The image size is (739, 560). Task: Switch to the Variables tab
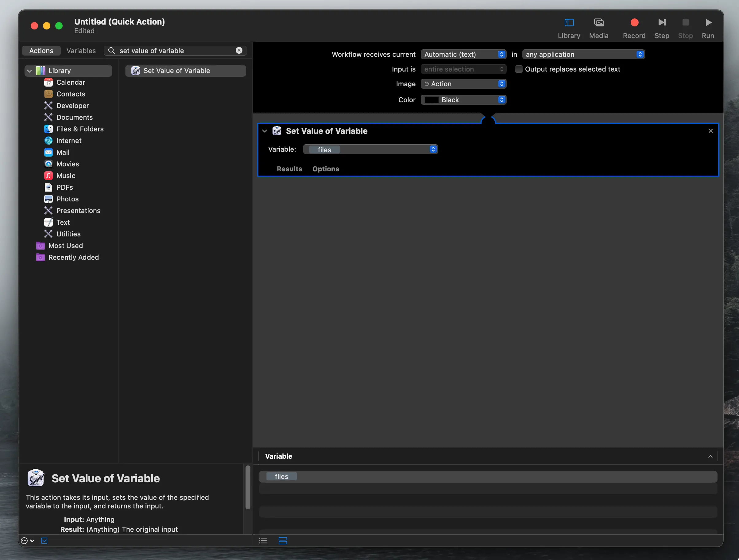pos(81,50)
